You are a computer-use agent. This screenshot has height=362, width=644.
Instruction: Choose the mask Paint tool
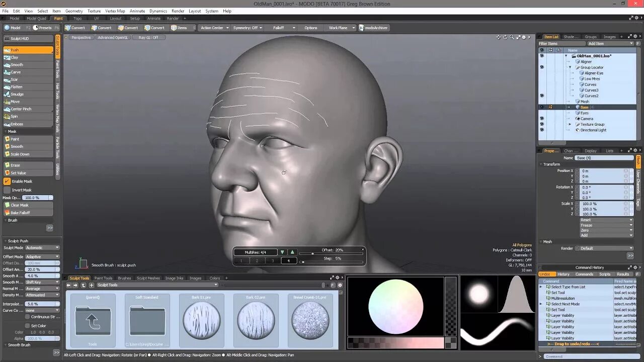28,139
